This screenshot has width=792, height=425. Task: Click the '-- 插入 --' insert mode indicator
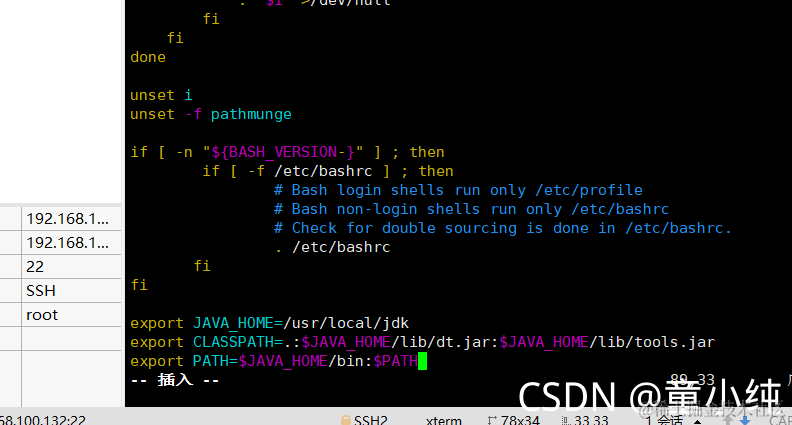click(175, 380)
